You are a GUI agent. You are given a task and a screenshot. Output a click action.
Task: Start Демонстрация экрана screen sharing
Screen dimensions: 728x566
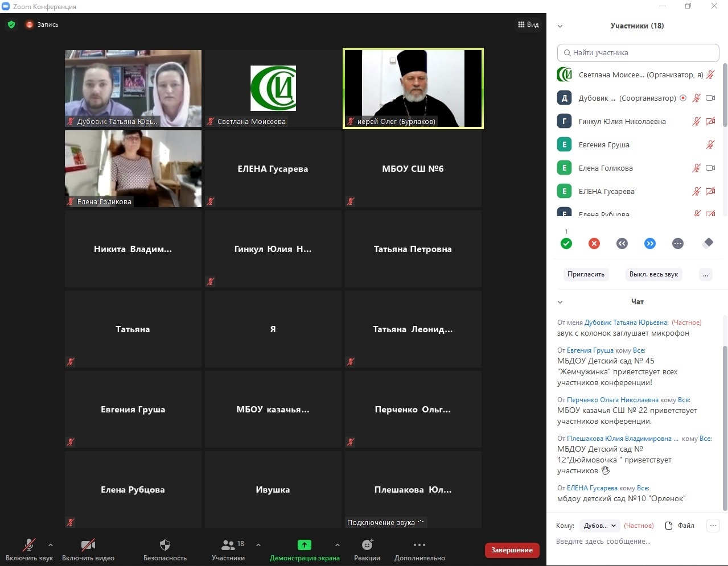point(305,550)
